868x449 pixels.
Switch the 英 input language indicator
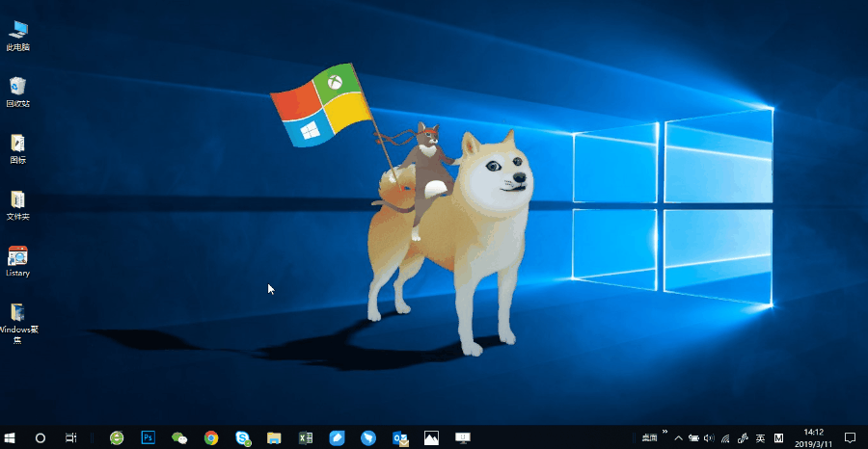pos(761,438)
